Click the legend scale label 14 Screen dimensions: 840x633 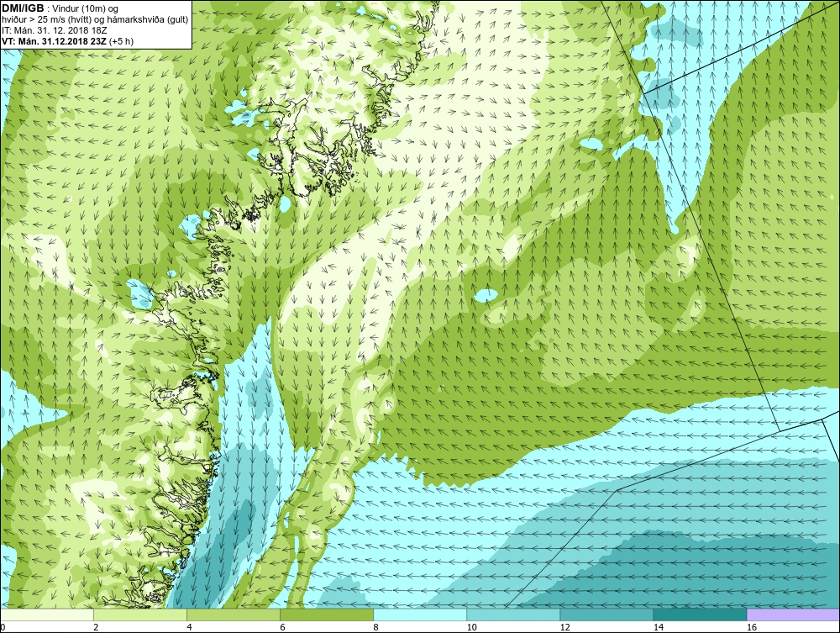click(658, 628)
